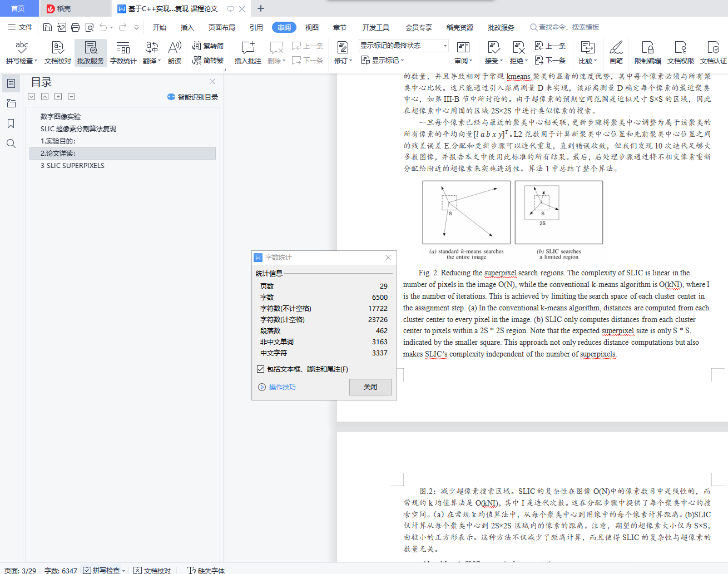Click 关闭 button in word count dialog
This screenshot has width=728, height=574.
(370, 387)
